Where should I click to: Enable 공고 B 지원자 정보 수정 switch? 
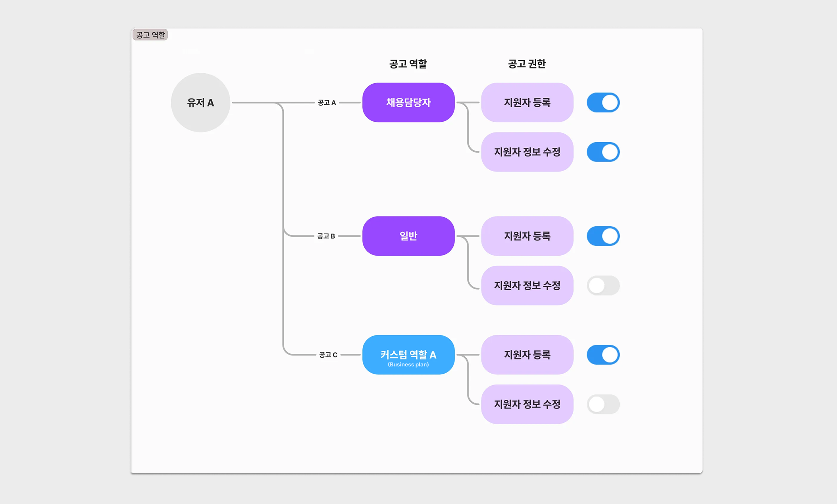603,285
